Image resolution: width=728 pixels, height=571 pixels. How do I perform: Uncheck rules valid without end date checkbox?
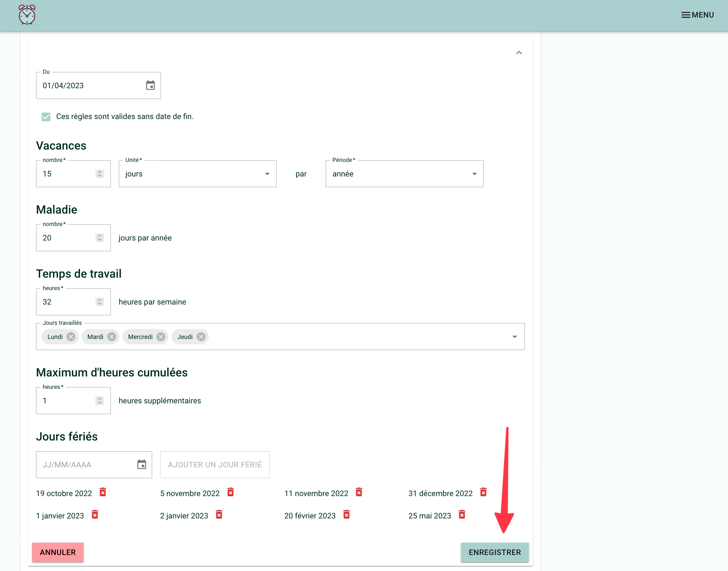(46, 117)
